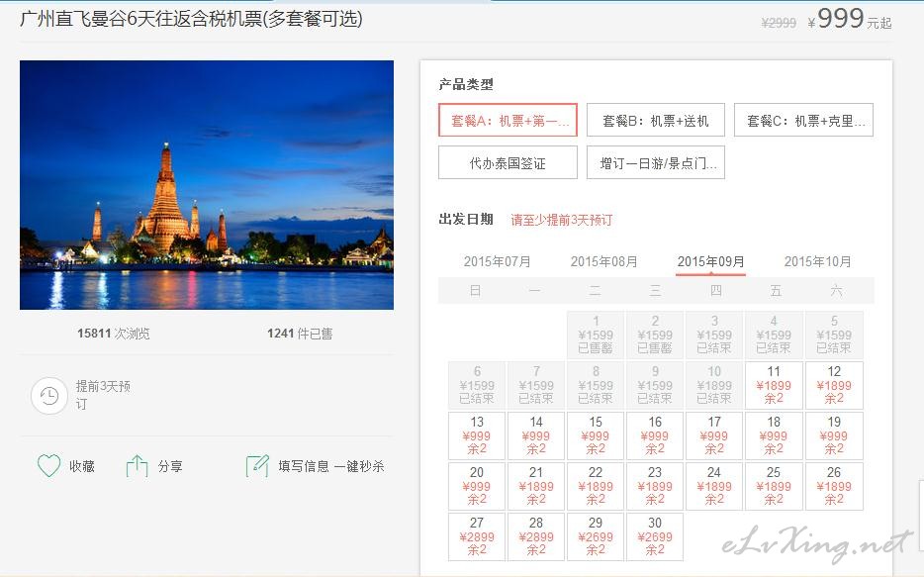Select departure date September 12

834,385
